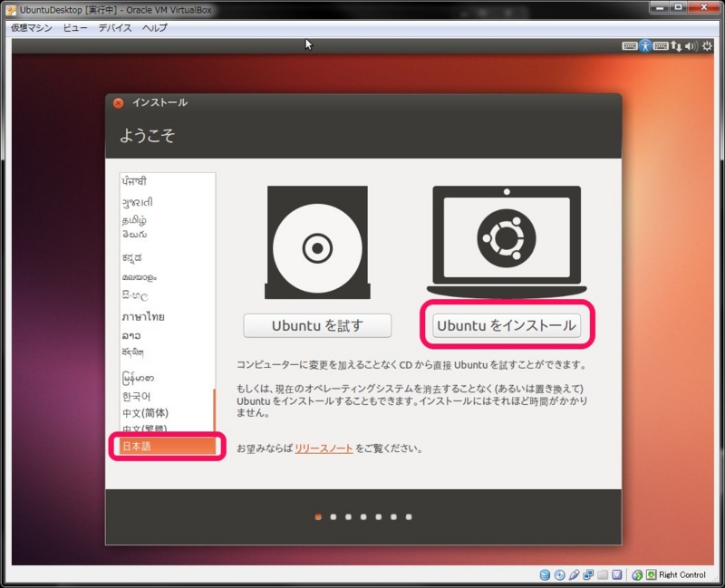Open the ビュー menu
The height and width of the screenshot is (588, 725).
(75, 28)
